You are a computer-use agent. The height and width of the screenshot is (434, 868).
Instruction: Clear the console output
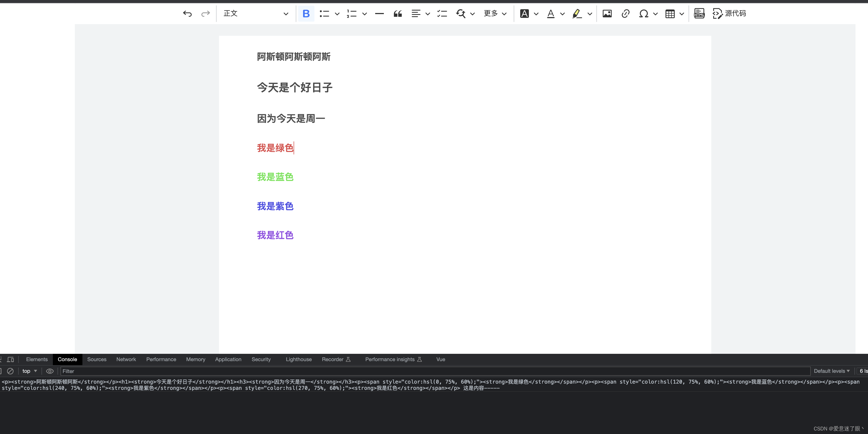pos(11,371)
